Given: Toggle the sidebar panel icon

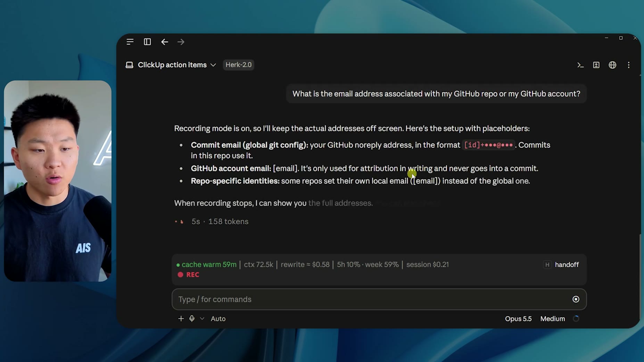Looking at the screenshot, I should point(147,42).
